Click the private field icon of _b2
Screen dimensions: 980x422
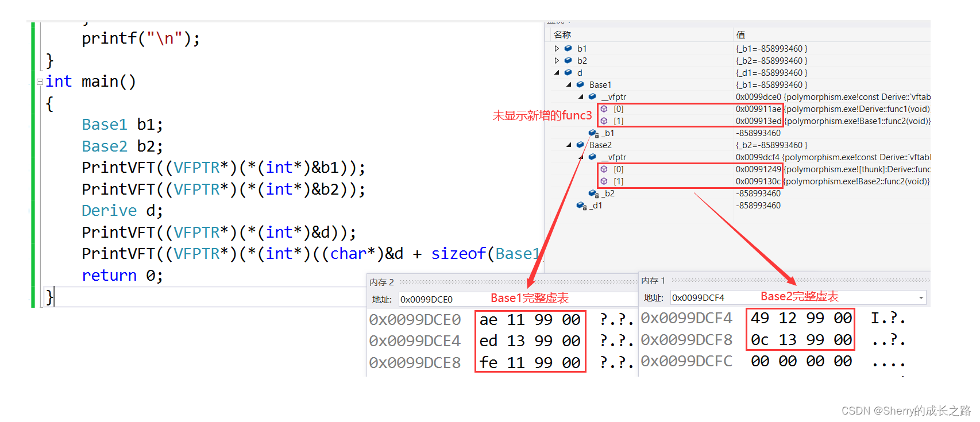click(x=593, y=193)
